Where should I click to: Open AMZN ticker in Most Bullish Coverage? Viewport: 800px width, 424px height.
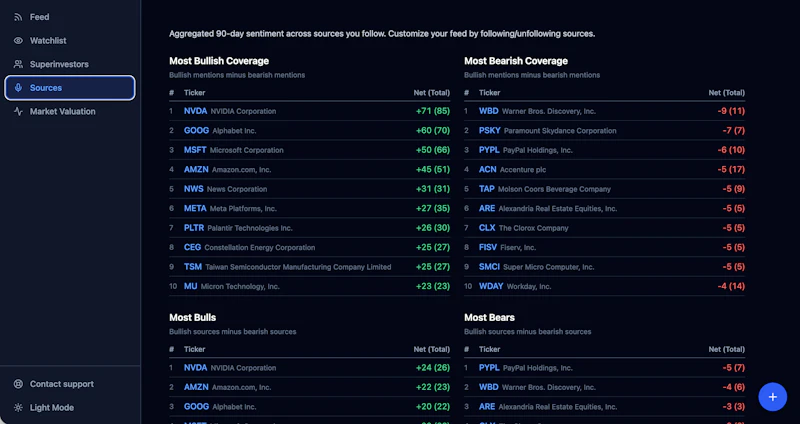point(196,169)
